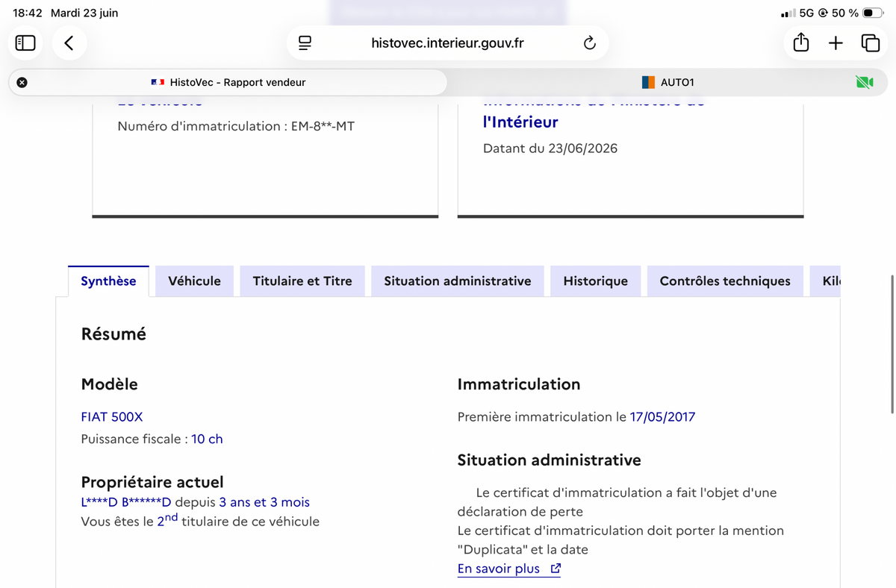Close the HistoVec tab with the X
Image resolution: width=896 pixels, height=588 pixels.
tap(22, 82)
